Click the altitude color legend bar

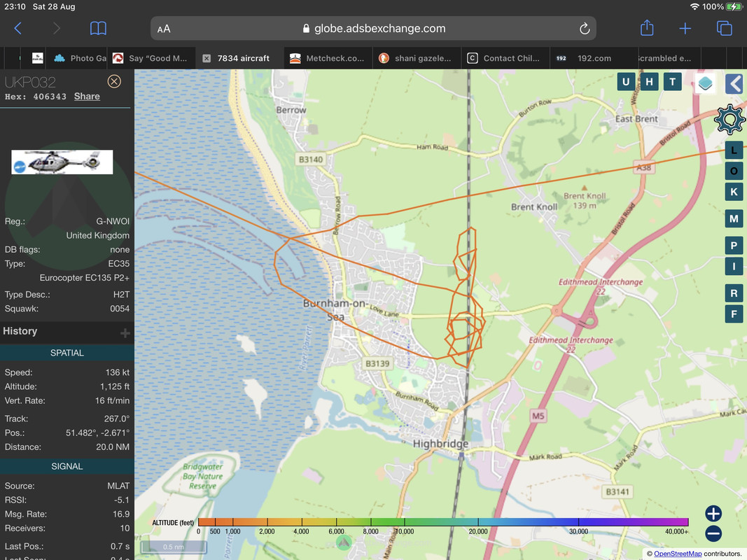point(443,522)
